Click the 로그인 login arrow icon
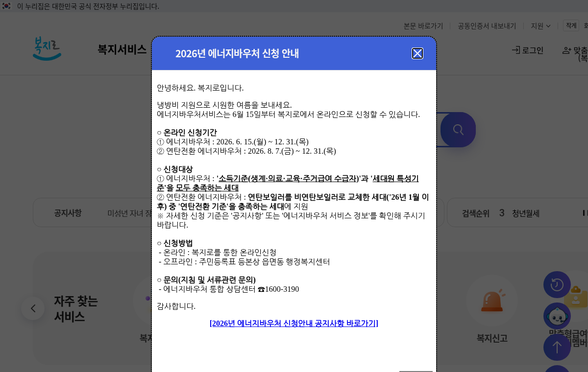The image size is (588, 372). (516, 50)
